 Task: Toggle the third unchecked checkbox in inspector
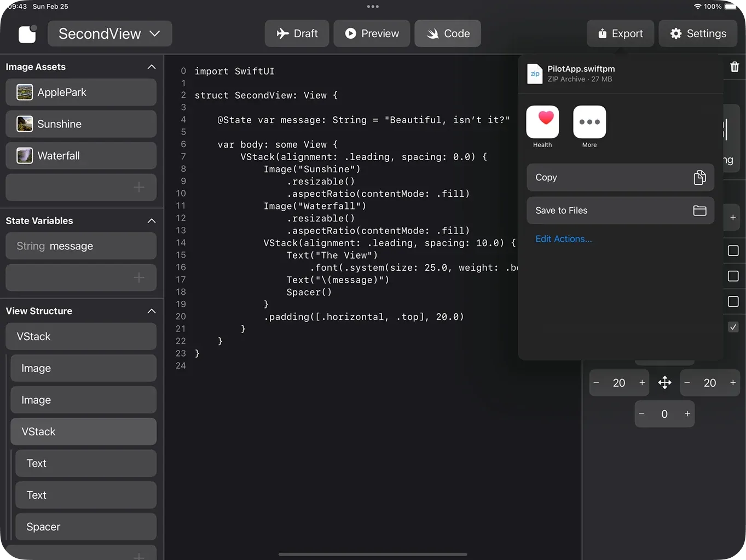coord(733,301)
